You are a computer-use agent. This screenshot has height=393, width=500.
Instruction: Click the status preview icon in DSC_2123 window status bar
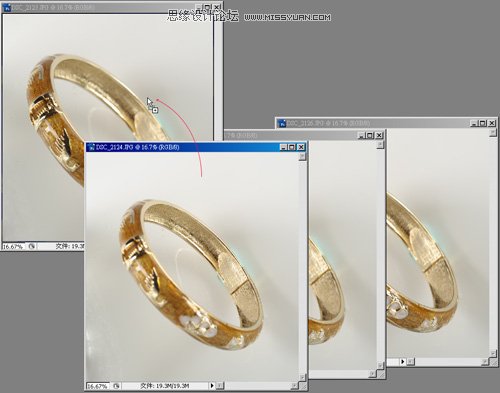pos(31,246)
